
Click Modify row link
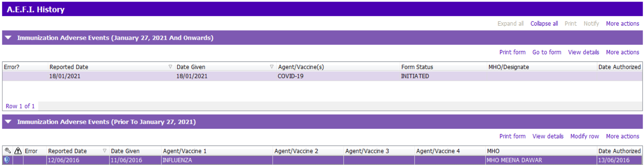tap(584, 136)
